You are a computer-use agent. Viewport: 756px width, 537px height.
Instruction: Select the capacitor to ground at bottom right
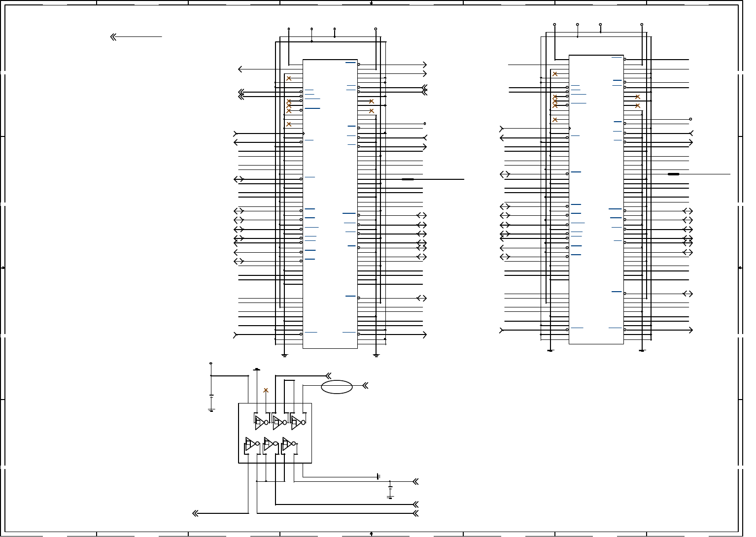click(390, 487)
